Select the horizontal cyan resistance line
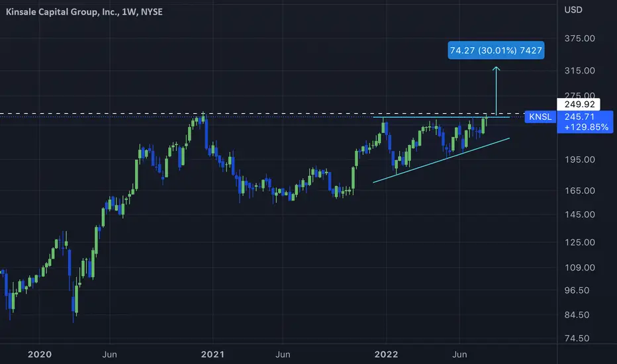The image size is (617, 364). coord(441,117)
